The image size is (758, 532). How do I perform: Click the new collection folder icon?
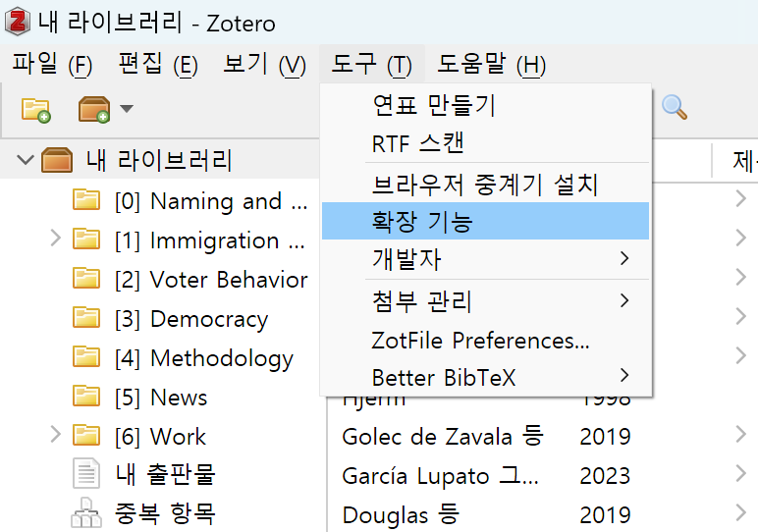35,110
